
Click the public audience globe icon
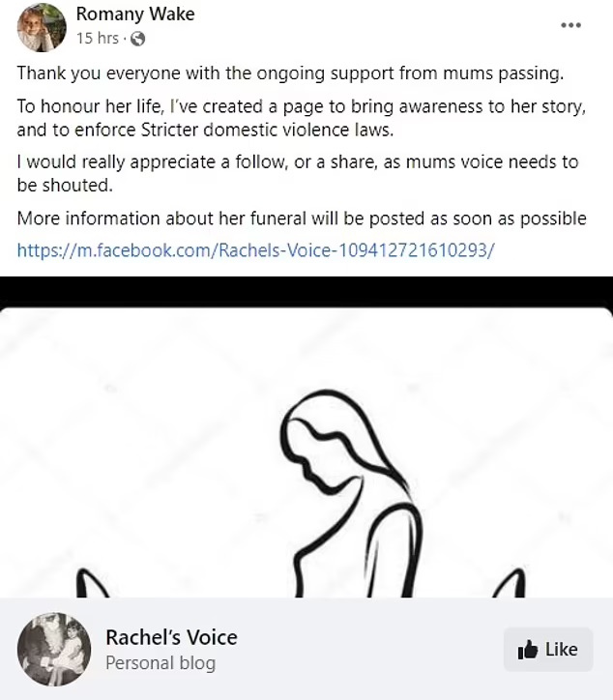click(x=137, y=40)
